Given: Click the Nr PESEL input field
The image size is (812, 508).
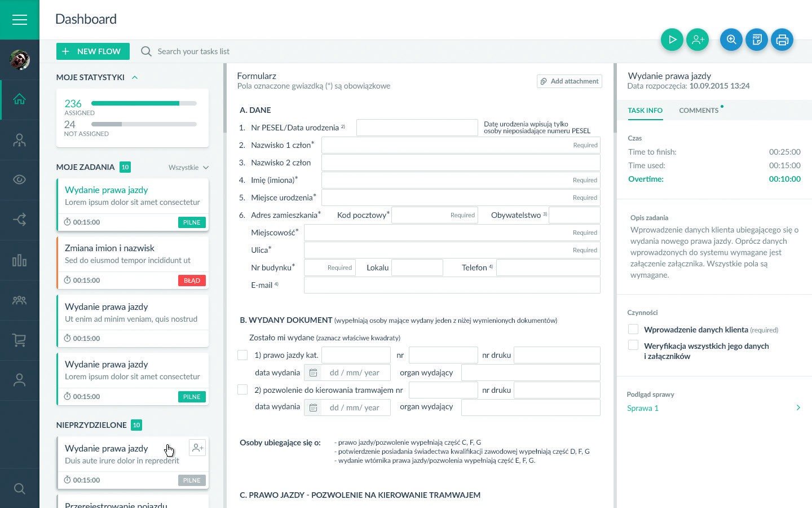Looking at the screenshot, I should pyautogui.click(x=417, y=128).
